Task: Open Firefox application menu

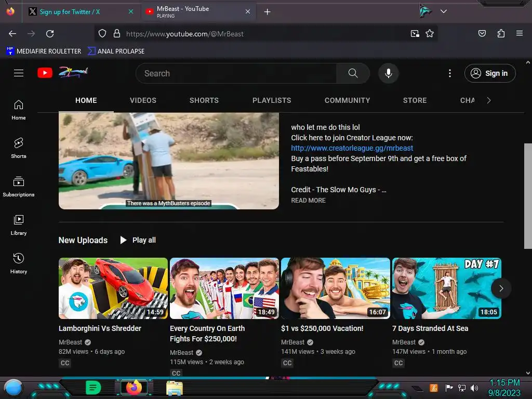Action: 520,33
